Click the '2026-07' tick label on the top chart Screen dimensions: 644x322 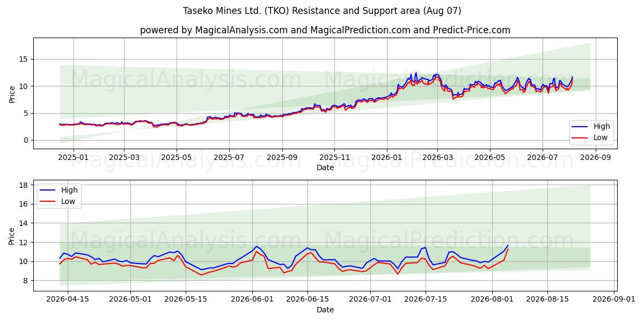coord(543,157)
